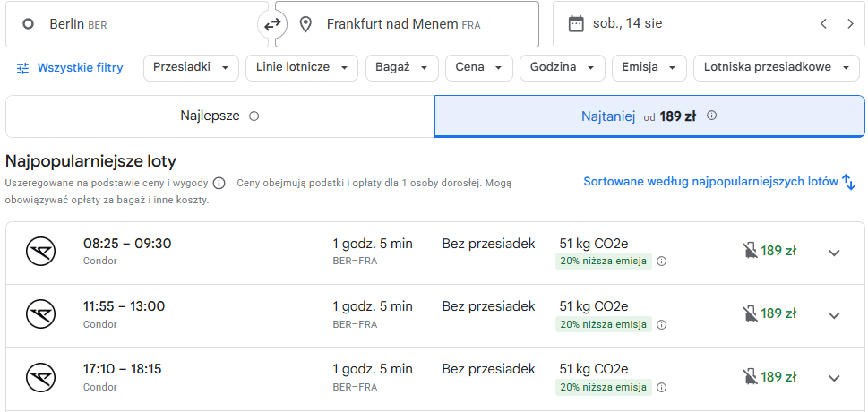868x412 pixels.
Task: Click info icon next to Najtaniej price
Action: 712,116
